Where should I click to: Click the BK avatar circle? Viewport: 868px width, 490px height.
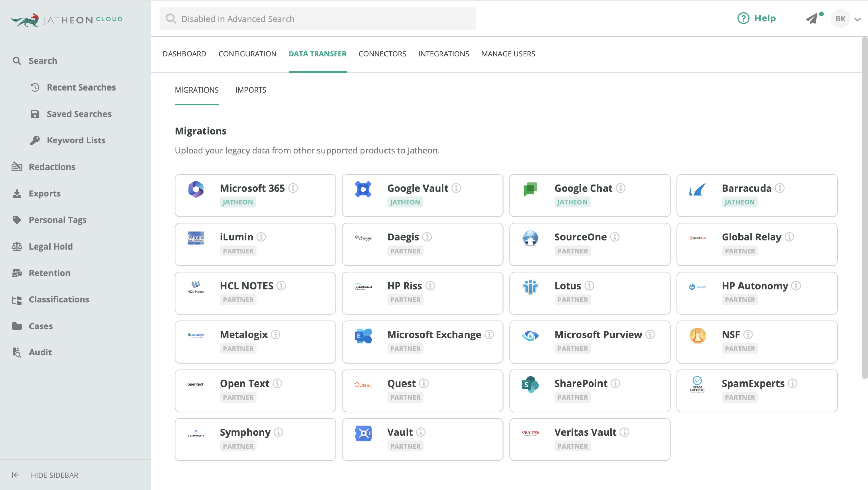[840, 19]
